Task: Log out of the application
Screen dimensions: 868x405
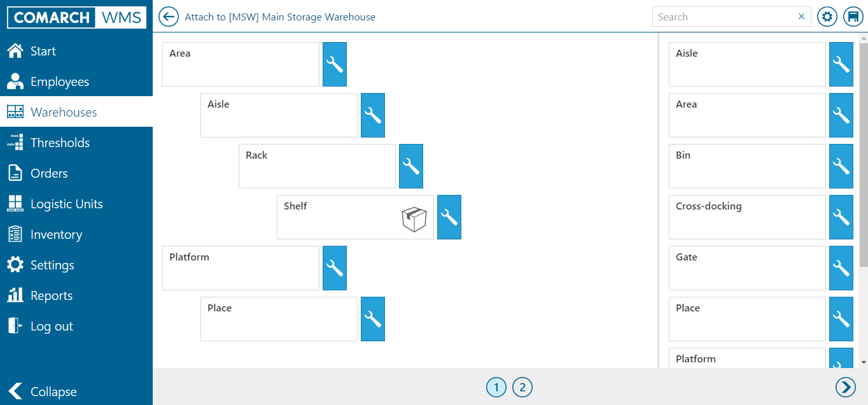Action: (x=51, y=326)
